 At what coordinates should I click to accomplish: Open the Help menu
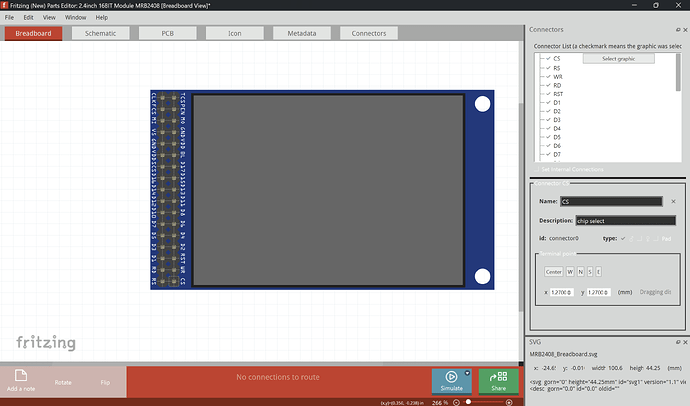tap(102, 18)
